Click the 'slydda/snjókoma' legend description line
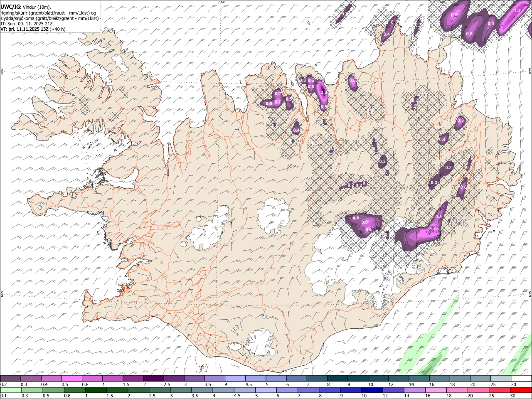 pos(49,18)
